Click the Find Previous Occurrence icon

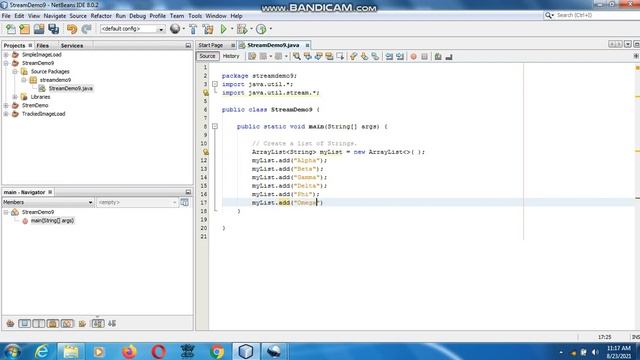(x=307, y=57)
